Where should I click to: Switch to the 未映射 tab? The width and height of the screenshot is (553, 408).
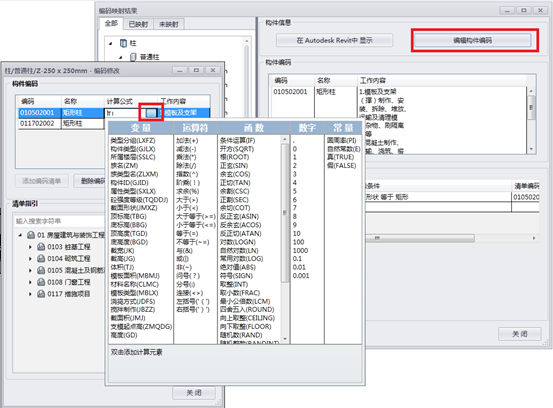click(x=169, y=24)
